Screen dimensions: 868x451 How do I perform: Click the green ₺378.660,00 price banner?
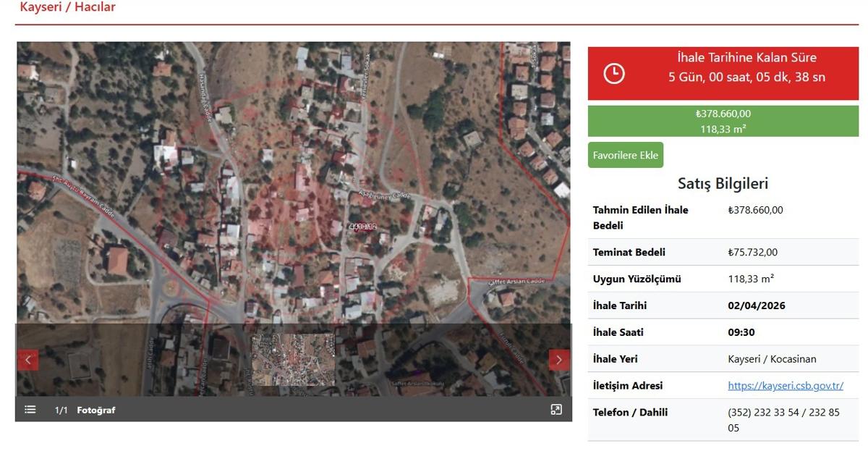pos(723,121)
